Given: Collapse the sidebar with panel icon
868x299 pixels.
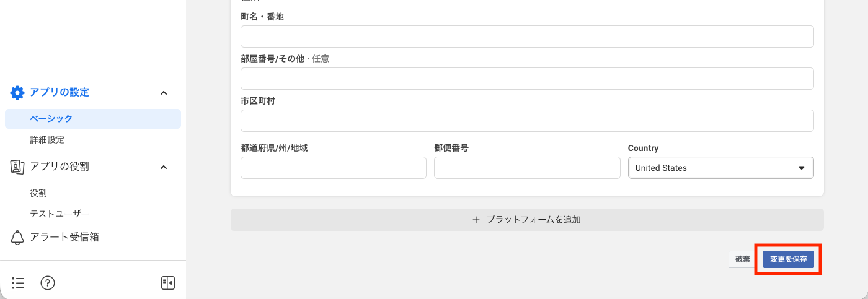Looking at the screenshot, I should click(167, 283).
